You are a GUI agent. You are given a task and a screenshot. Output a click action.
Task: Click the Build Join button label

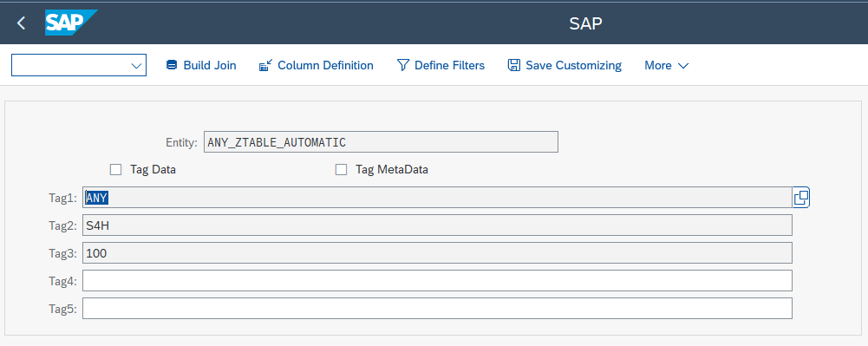tap(210, 65)
